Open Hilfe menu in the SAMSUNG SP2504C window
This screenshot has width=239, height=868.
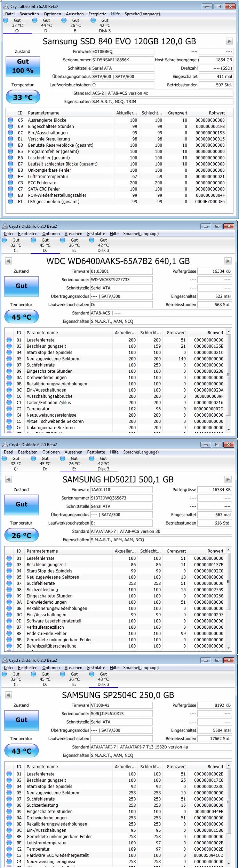click(x=114, y=668)
